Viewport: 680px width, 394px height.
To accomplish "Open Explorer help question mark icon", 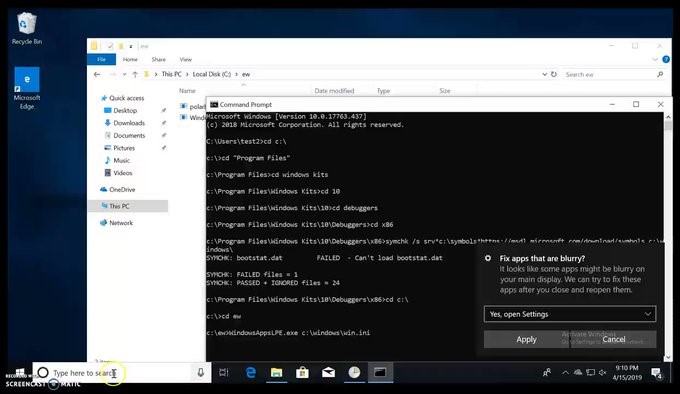I will (666, 59).
